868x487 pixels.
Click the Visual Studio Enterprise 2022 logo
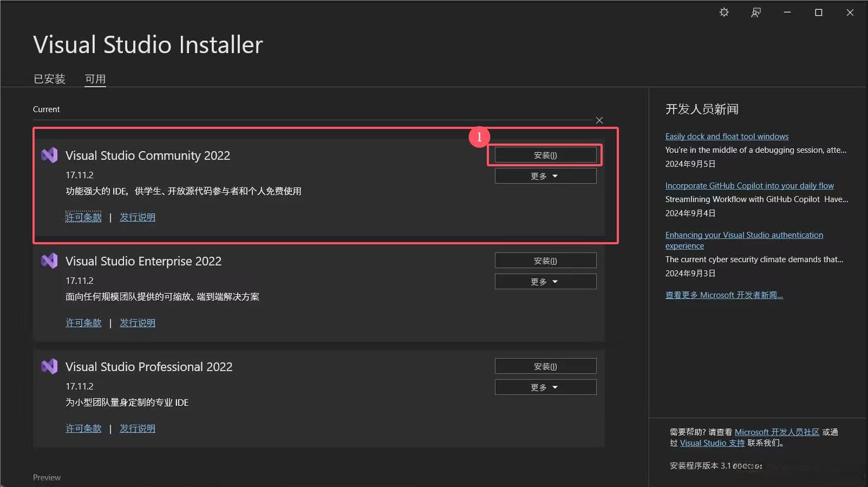[x=49, y=261]
